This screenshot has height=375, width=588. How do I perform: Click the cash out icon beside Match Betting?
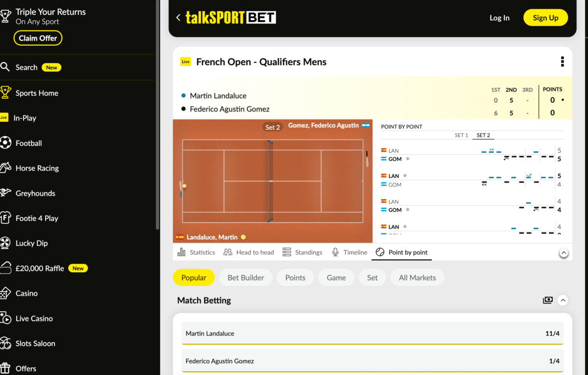point(548,300)
